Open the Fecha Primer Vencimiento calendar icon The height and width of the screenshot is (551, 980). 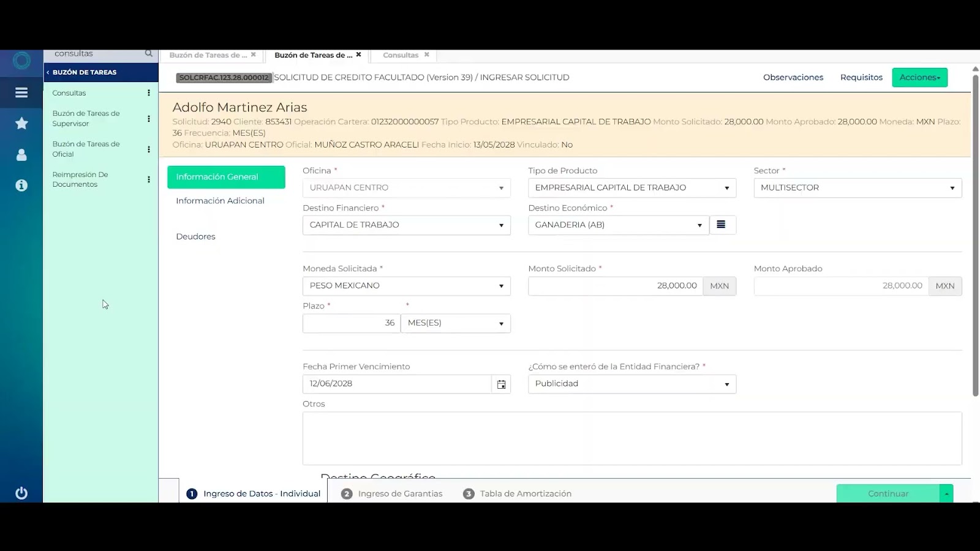(501, 384)
